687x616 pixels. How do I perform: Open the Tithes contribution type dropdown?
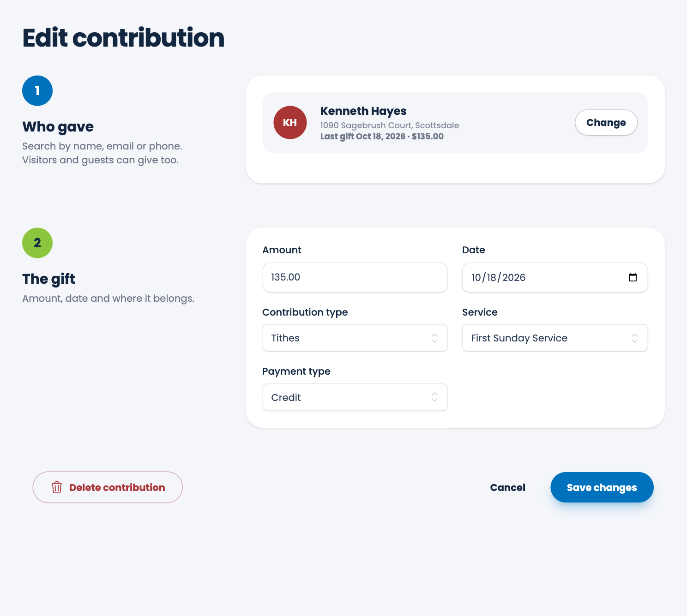coord(355,338)
